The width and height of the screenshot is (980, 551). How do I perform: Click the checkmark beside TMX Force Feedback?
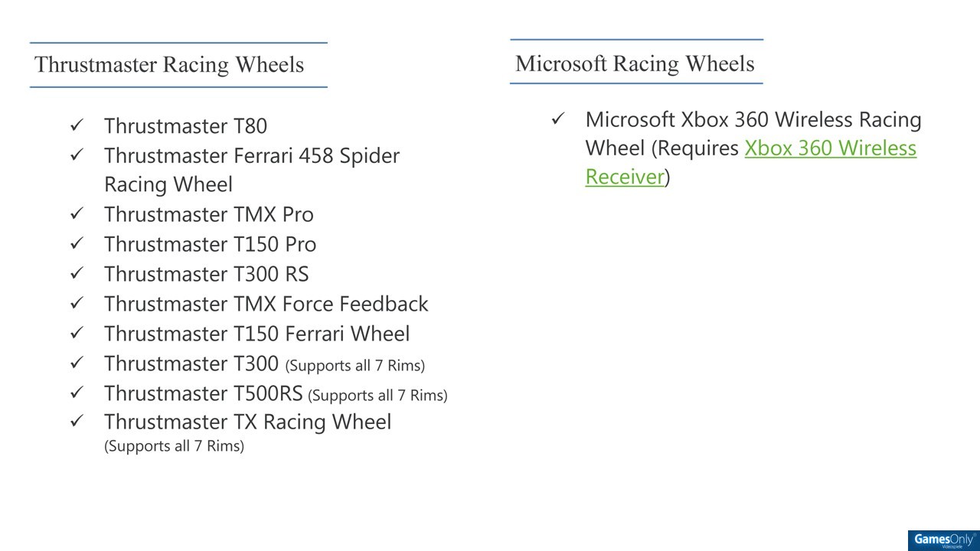pos(77,304)
